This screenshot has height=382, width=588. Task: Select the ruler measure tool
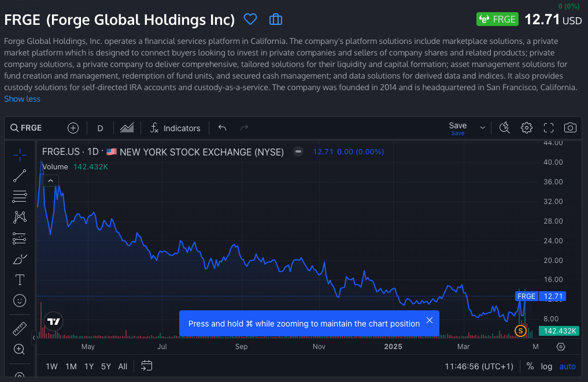tap(20, 328)
